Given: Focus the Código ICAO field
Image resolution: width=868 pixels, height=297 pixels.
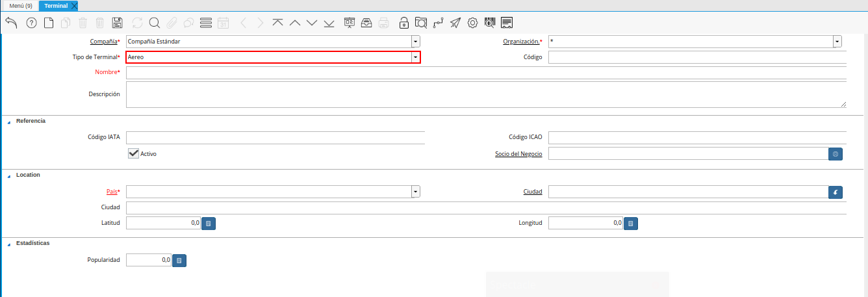Looking at the screenshot, I should coord(697,137).
